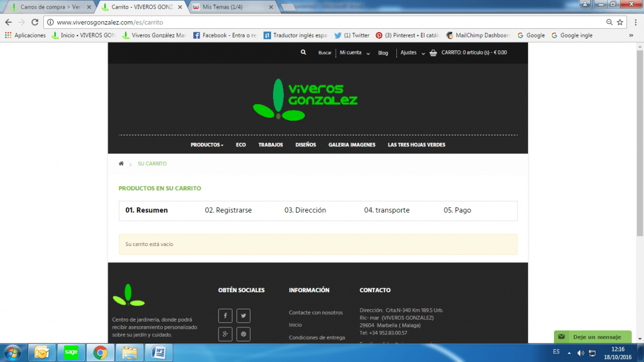Open Inicio • VIVEROS GON bookmark
644x362 pixels.
coord(83,35)
